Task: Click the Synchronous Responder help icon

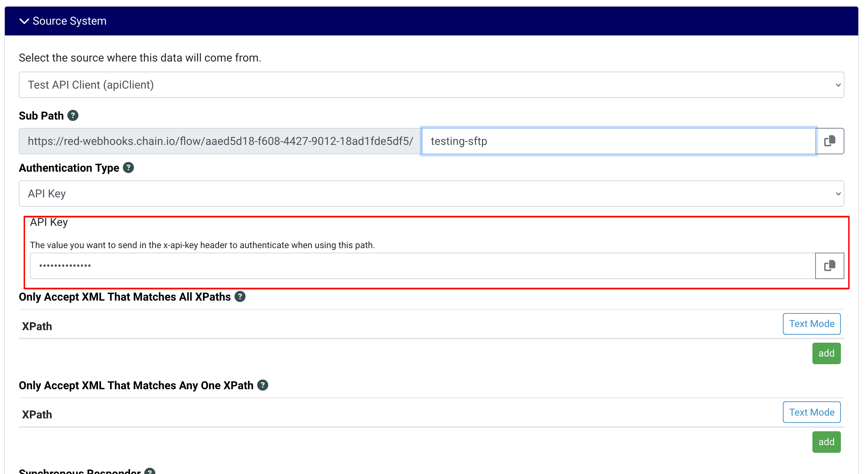Action: [x=150, y=472]
